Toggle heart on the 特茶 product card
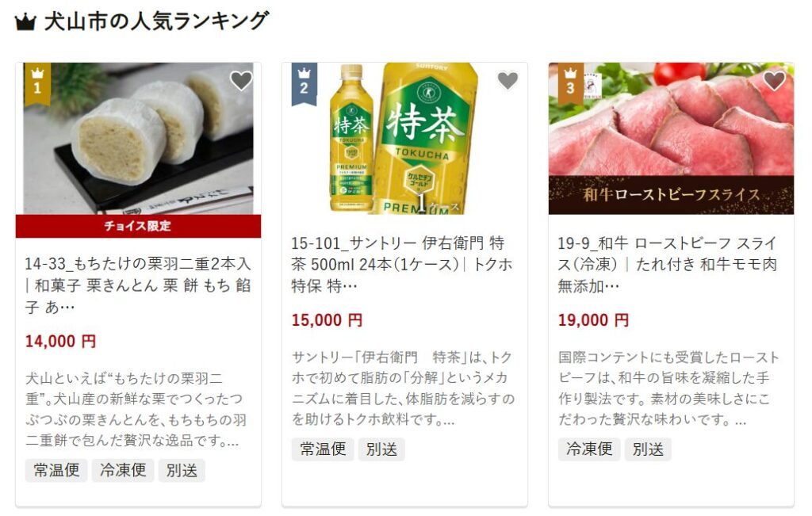This screenshot has height=516, width=812. pyautogui.click(x=507, y=80)
